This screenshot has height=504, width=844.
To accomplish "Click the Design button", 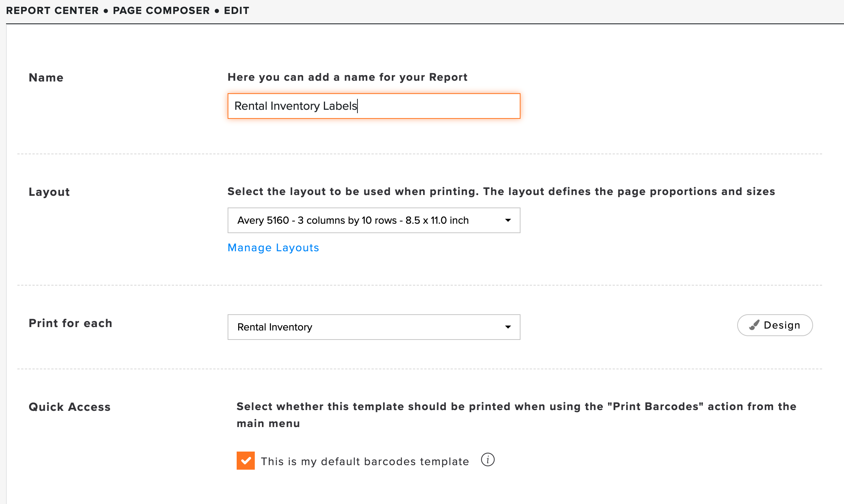I will pyautogui.click(x=775, y=325).
